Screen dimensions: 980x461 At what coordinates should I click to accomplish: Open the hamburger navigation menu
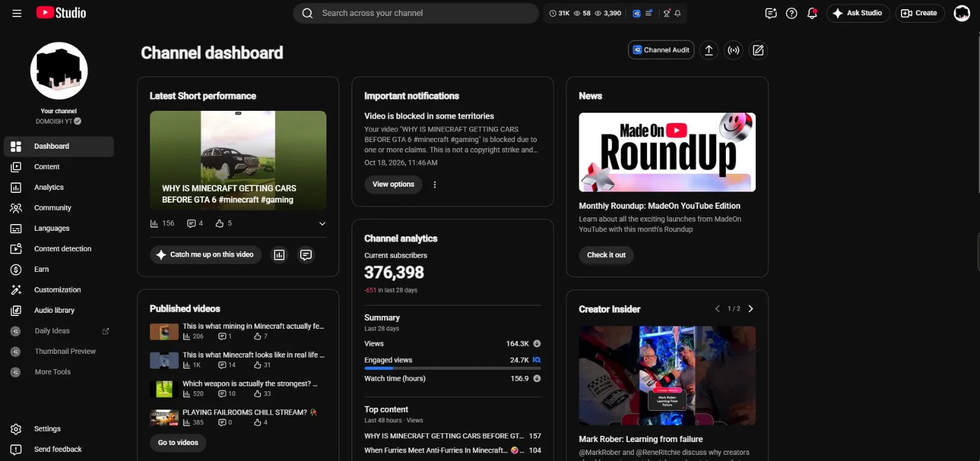point(17,13)
